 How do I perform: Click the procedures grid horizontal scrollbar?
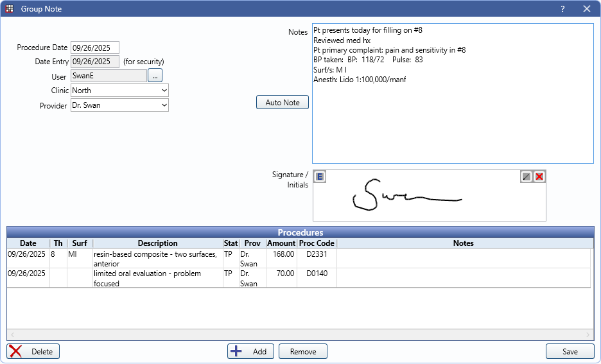coord(300,335)
